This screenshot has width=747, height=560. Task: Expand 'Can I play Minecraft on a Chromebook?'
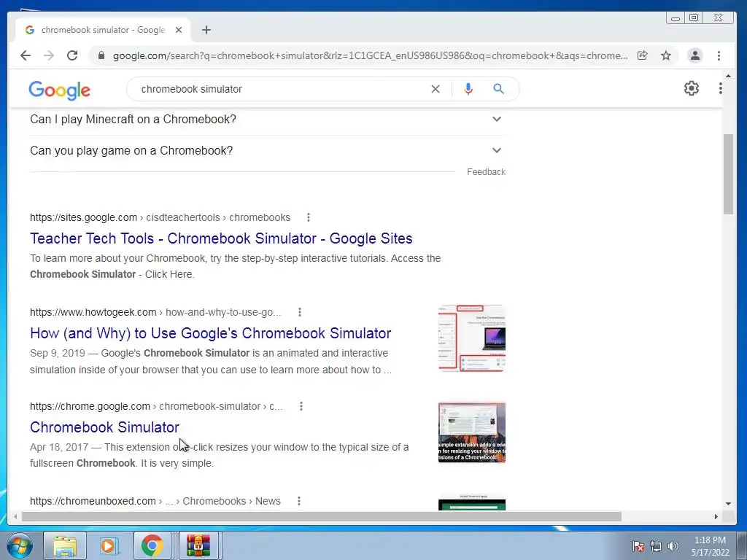pyautogui.click(x=267, y=119)
